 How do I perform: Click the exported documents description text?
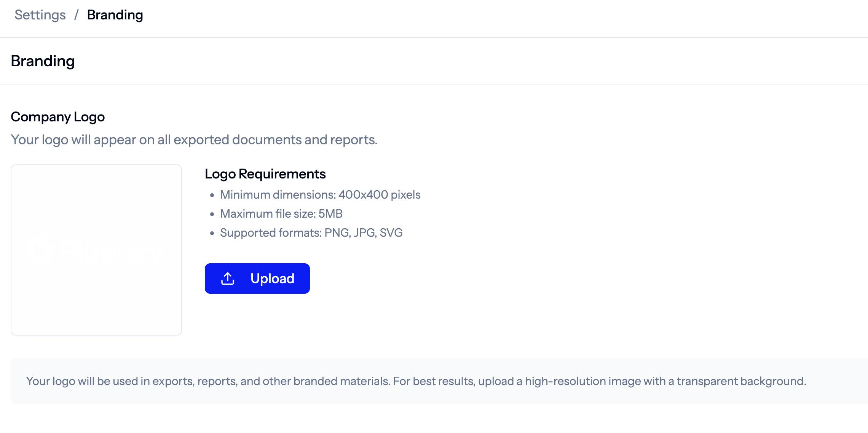tap(194, 140)
